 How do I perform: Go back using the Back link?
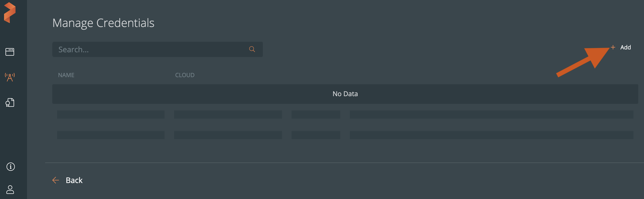click(74, 180)
